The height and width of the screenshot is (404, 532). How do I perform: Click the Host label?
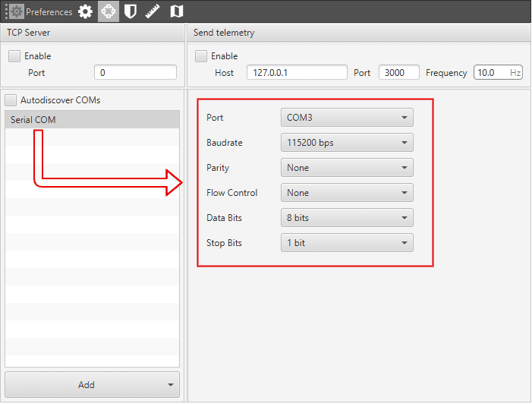tap(224, 73)
